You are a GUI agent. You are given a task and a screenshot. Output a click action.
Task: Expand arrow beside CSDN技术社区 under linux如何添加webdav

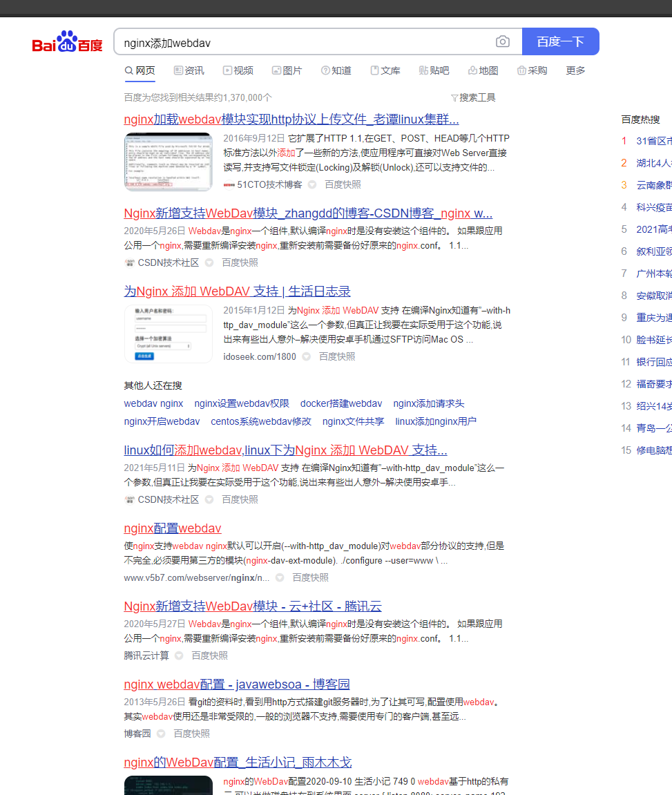(x=209, y=499)
